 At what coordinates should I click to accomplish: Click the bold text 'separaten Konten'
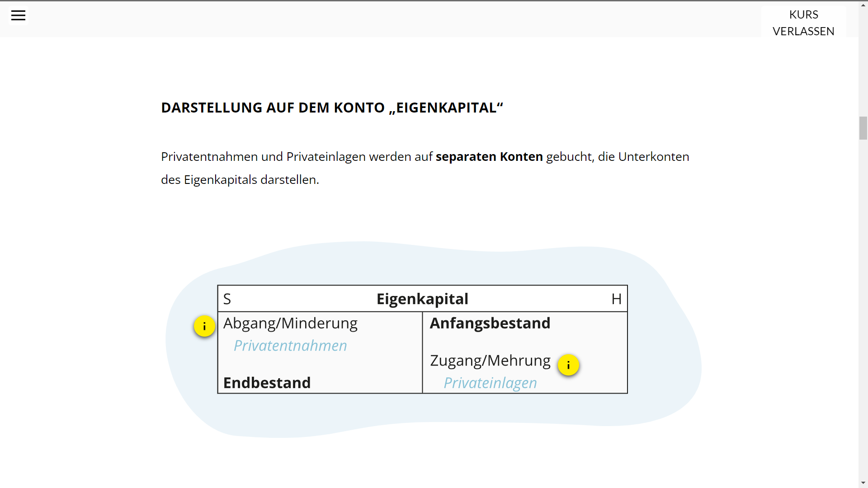pyautogui.click(x=489, y=157)
